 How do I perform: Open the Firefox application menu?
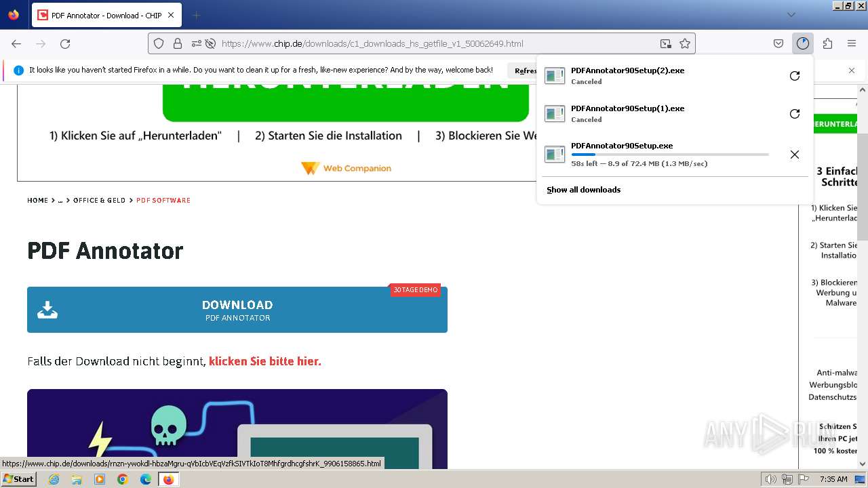[x=852, y=43]
